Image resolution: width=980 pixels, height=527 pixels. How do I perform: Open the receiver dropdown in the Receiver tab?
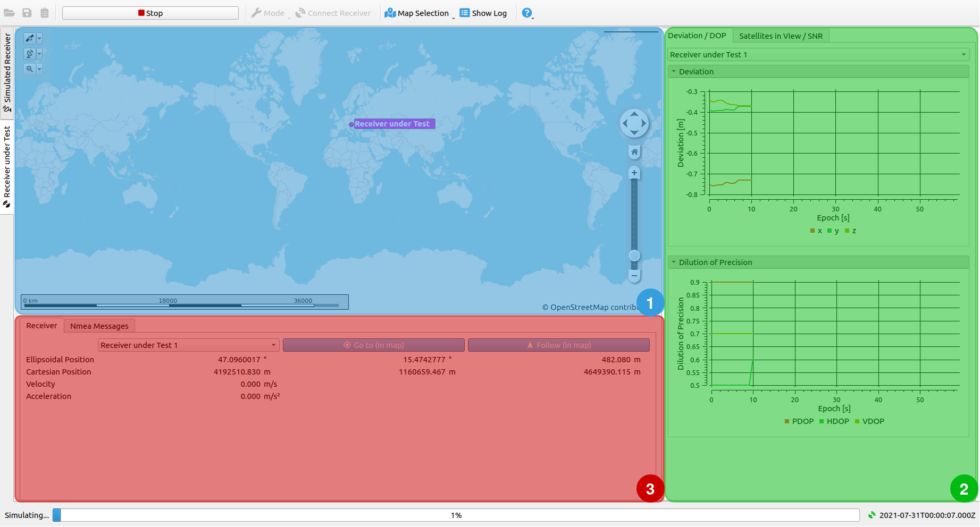188,345
